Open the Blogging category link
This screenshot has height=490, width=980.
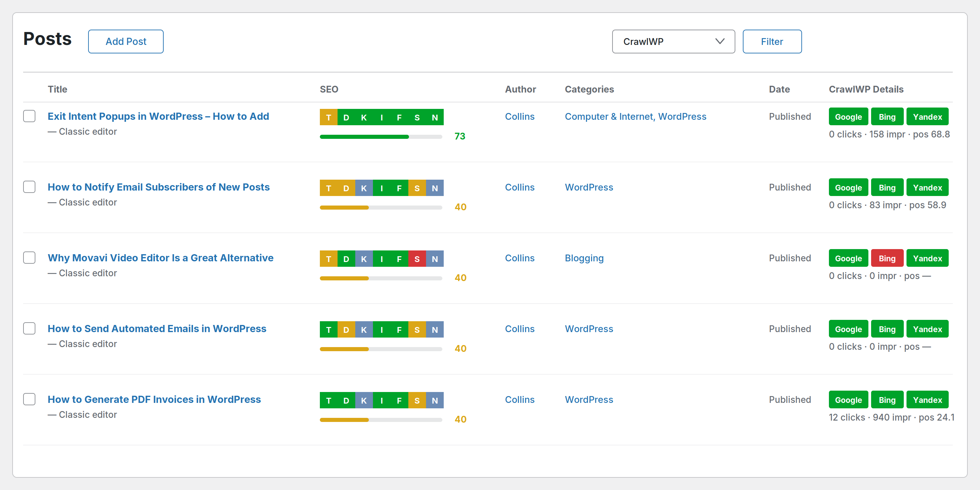pyautogui.click(x=584, y=258)
